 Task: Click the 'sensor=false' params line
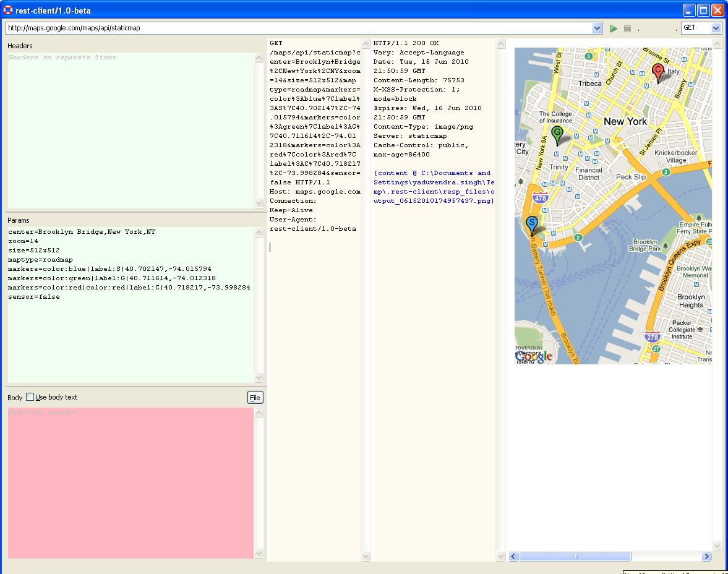coord(34,297)
